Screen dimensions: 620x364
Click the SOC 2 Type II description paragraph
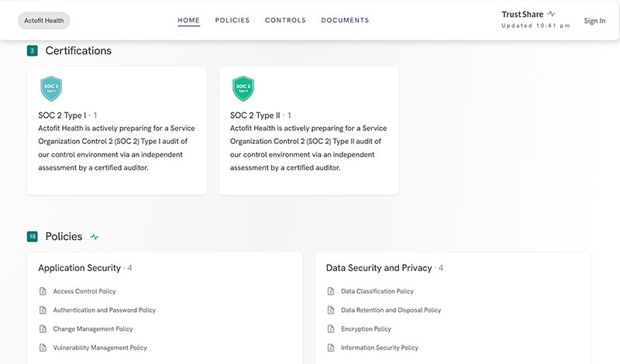point(308,148)
